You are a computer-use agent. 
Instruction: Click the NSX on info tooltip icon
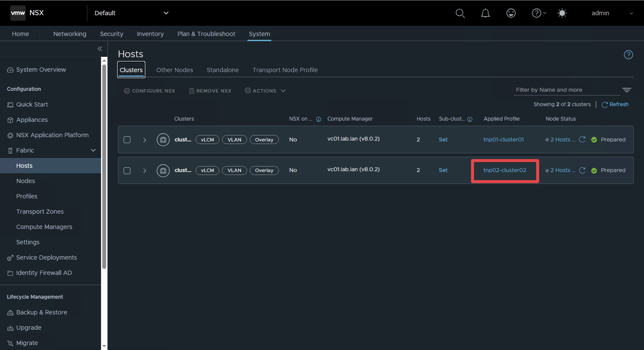click(319, 119)
